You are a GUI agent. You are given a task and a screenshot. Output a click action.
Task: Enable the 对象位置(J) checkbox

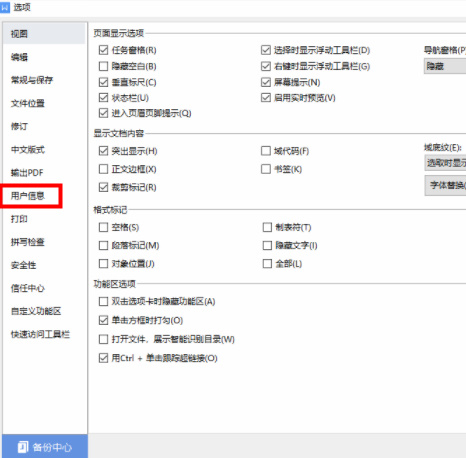(x=103, y=264)
